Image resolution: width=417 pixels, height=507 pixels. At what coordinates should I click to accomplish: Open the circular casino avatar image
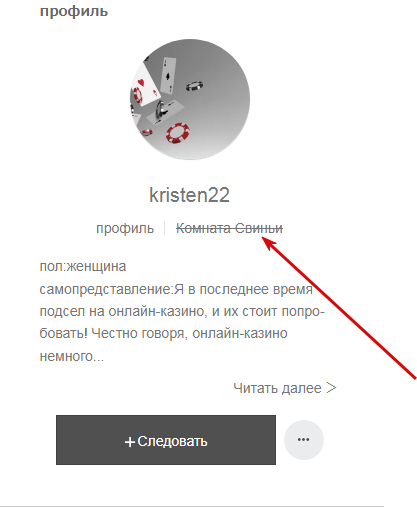[190, 99]
